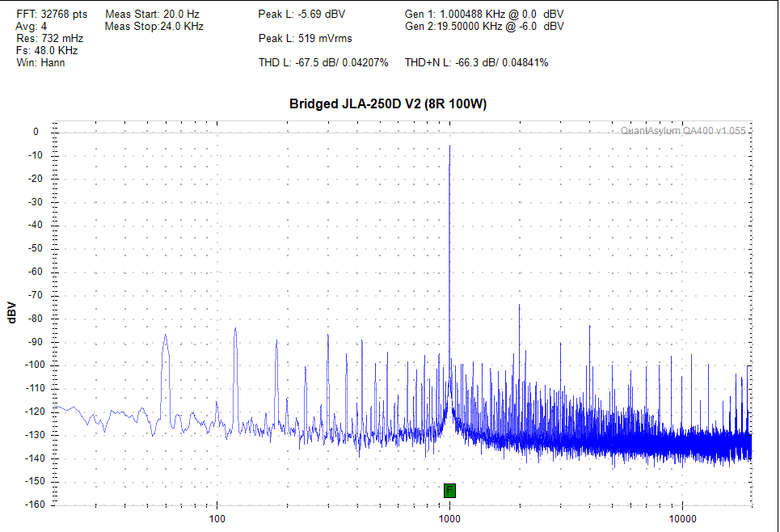Click the 'Meas Stop:24.0 KHz' text
Image resolution: width=780 pixels, height=532 pixels.
point(154,26)
